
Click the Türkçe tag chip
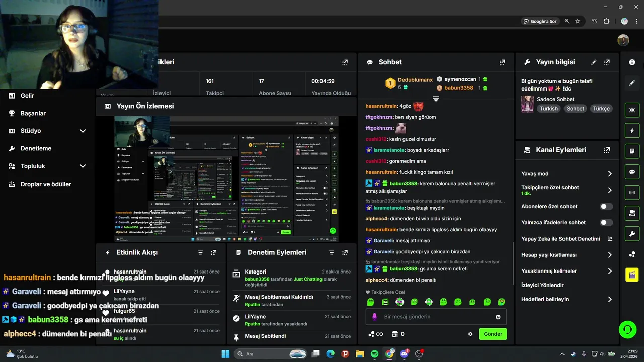coord(601,109)
